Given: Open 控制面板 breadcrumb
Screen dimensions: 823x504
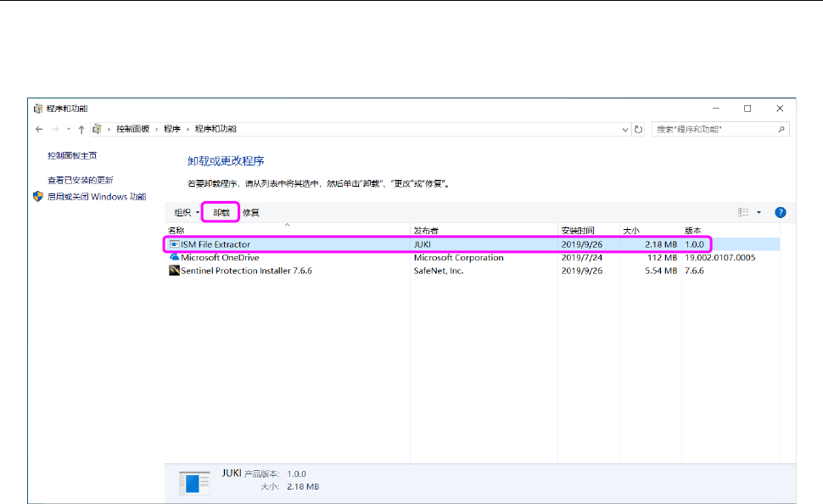Looking at the screenshot, I should coord(133,129).
